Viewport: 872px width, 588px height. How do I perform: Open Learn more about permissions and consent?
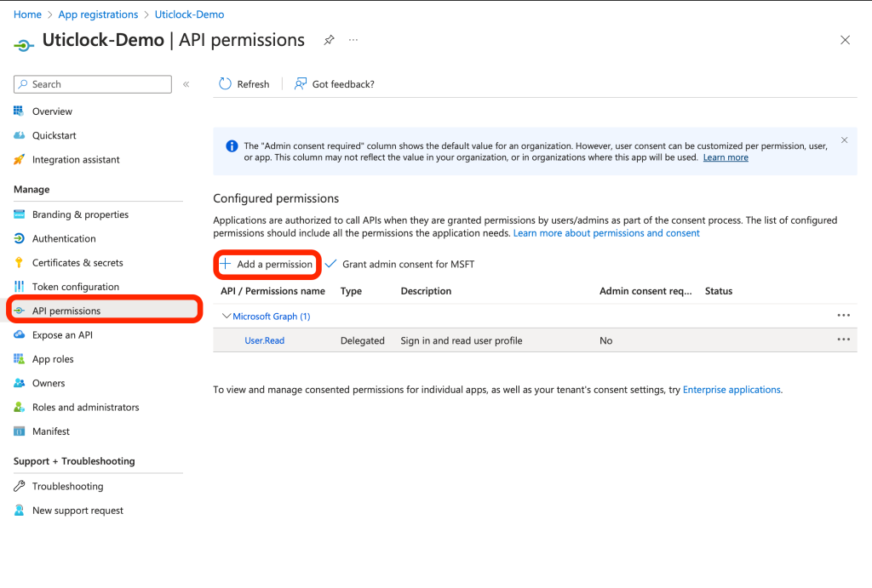606,233
